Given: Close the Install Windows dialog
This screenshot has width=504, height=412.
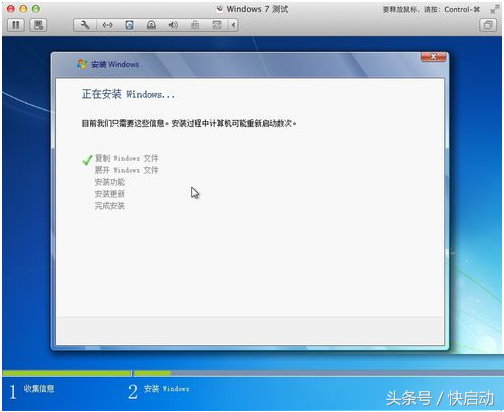Looking at the screenshot, I should point(433,57).
